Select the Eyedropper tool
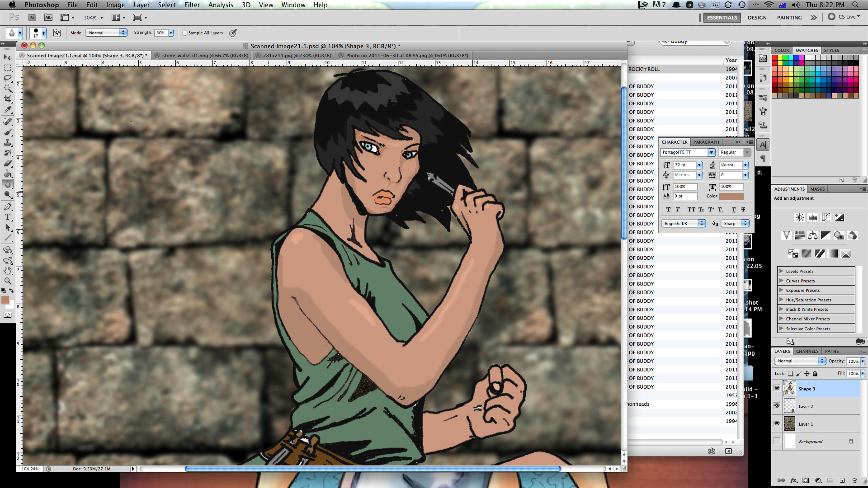868x488 pixels. click(x=8, y=109)
